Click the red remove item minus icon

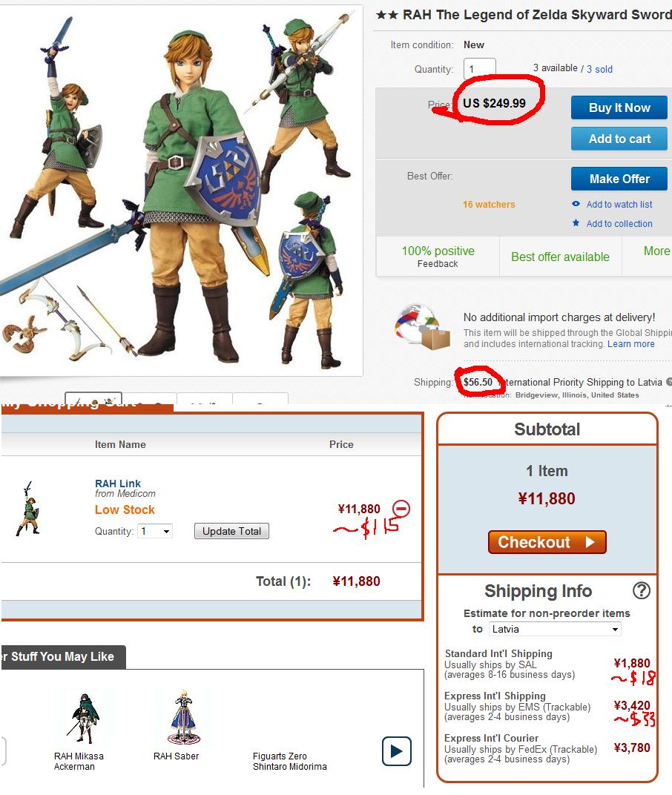(401, 508)
